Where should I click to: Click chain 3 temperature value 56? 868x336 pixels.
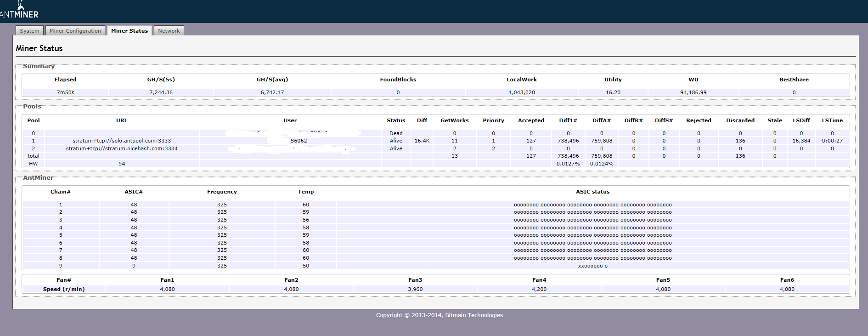click(306, 220)
